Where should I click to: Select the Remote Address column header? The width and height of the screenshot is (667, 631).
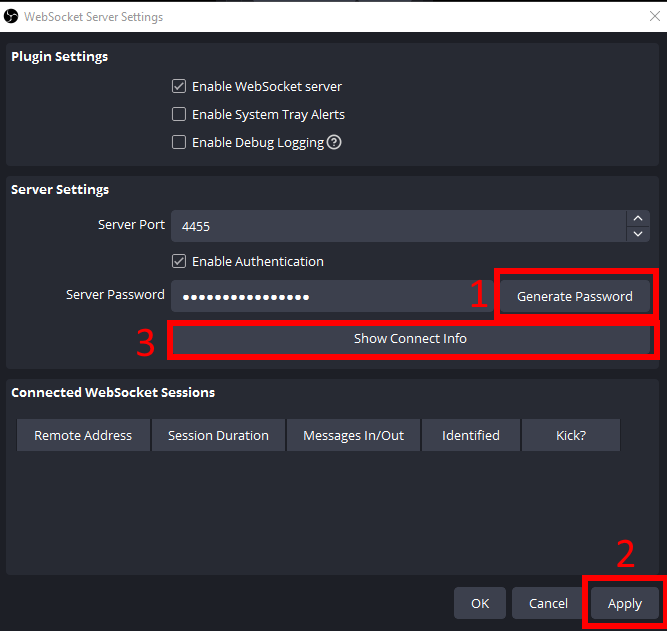pyautogui.click(x=83, y=436)
